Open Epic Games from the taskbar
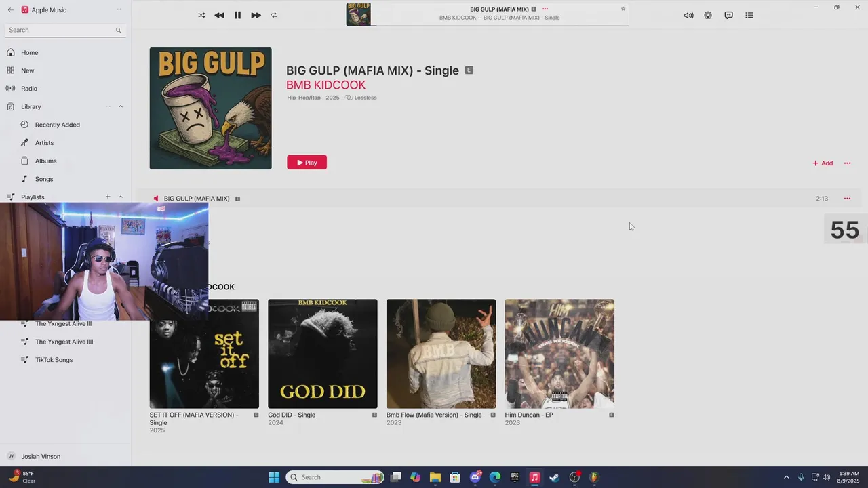 (x=515, y=477)
